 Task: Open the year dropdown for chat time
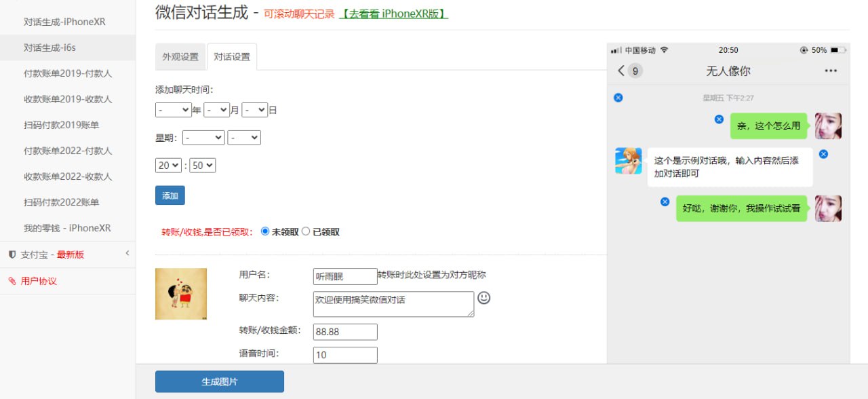(x=173, y=110)
